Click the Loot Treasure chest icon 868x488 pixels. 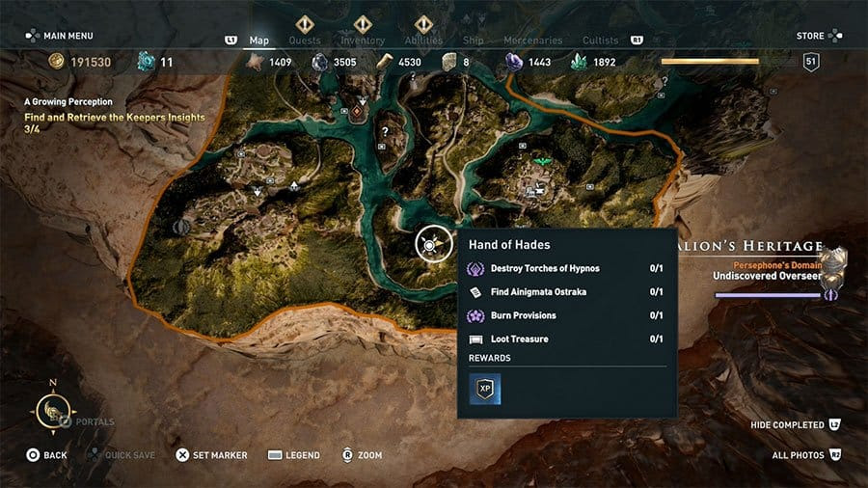coord(475,339)
